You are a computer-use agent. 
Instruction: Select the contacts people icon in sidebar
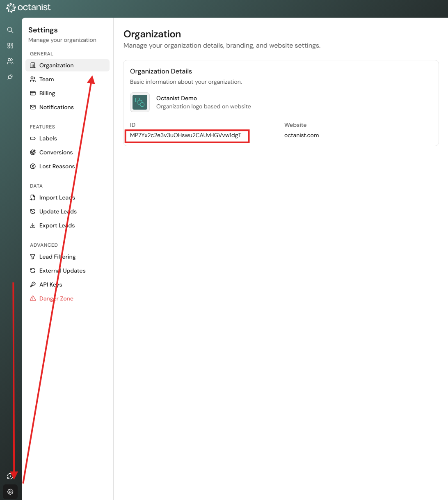[10, 61]
